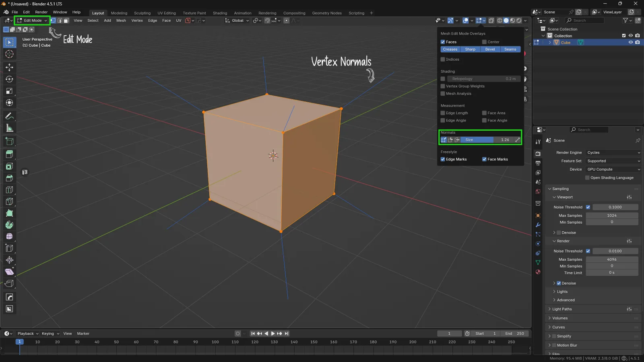
Task: Open the Render menu
Action: coord(41,12)
